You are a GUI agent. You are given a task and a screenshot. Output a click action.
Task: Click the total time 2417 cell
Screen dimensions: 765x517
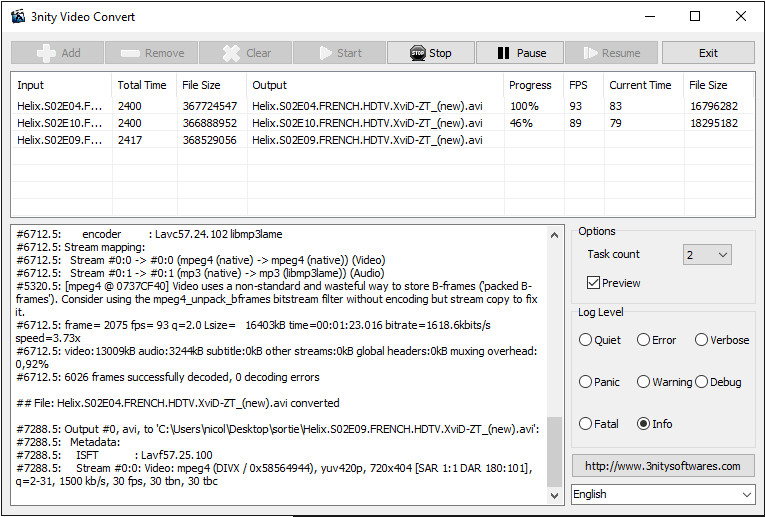tap(130, 140)
